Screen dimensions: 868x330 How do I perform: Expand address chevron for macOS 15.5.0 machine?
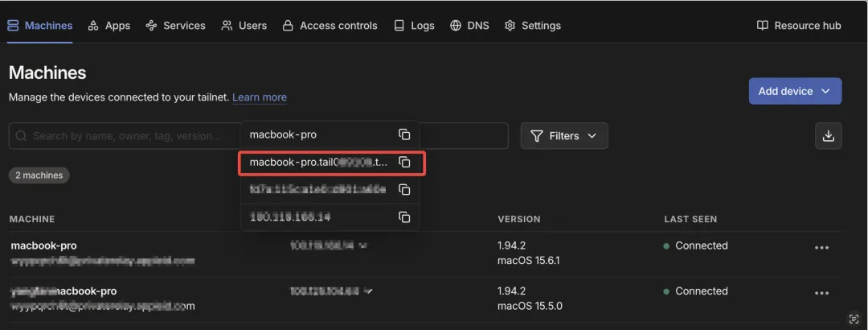click(x=369, y=291)
